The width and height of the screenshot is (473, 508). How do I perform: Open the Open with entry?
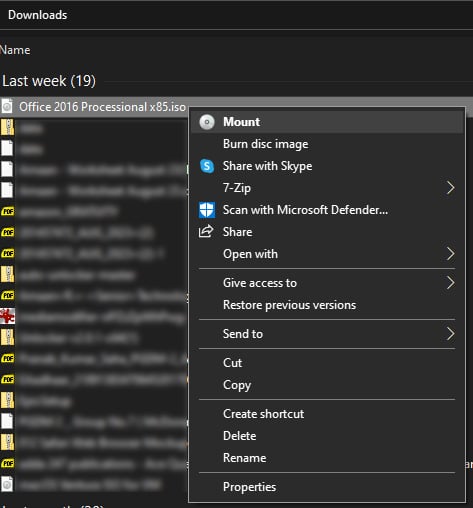327,254
